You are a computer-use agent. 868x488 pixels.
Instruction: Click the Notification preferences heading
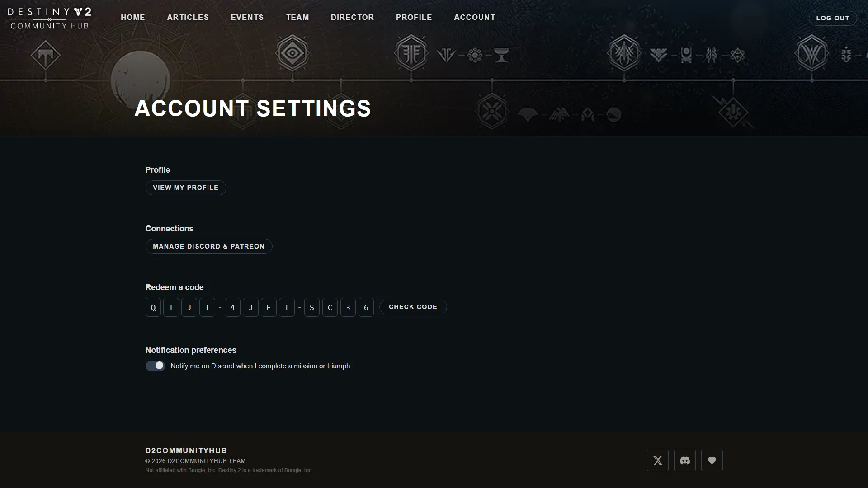point(191,350)
